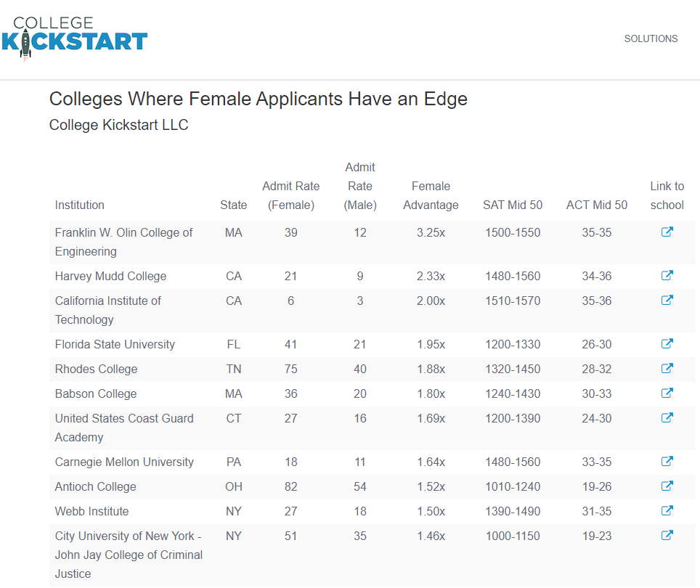Select Florida State University name
Viewport: 700px width, 588px height.
tap(115, 344)
